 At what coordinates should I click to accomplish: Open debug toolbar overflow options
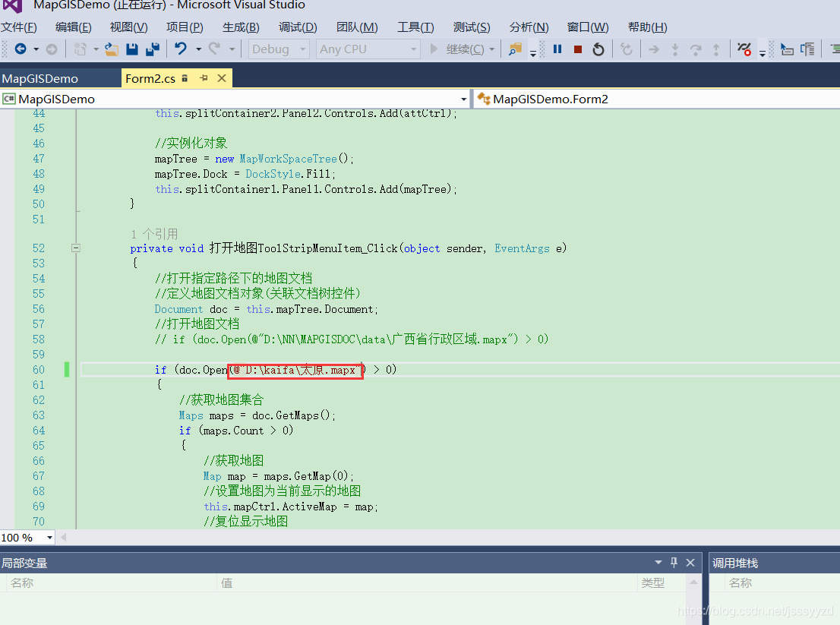point(763,53)
